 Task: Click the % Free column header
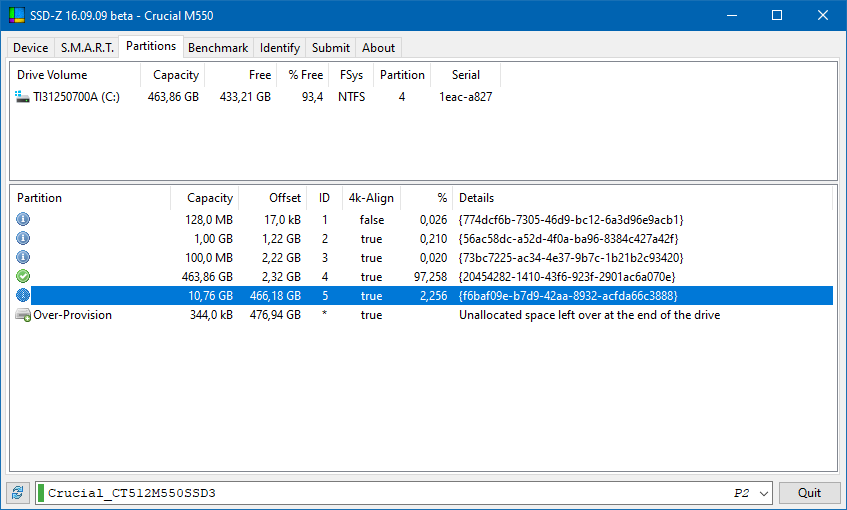pyautogui.click(x=302, y=75)
